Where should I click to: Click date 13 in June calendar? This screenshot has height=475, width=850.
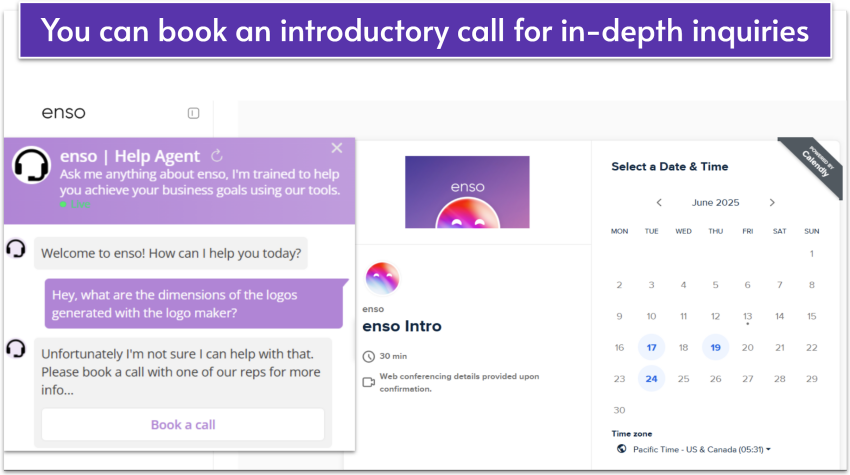[748, 316]
